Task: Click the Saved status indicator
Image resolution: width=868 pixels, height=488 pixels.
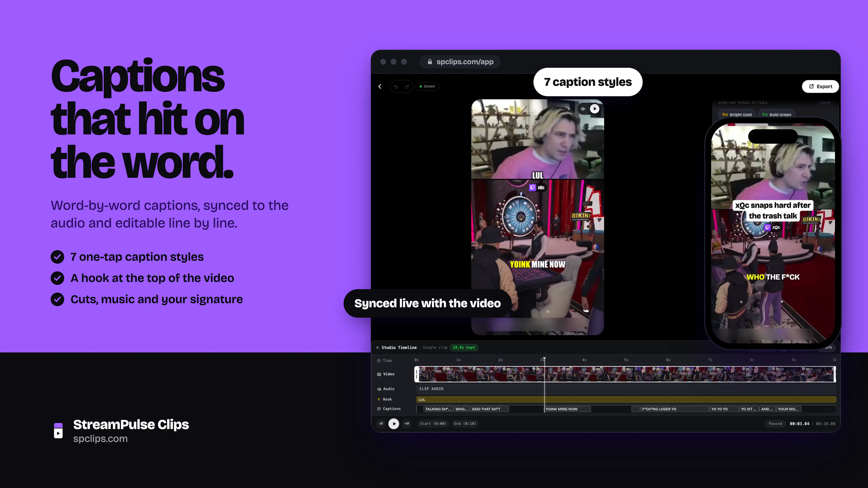Action: point(427,87)
